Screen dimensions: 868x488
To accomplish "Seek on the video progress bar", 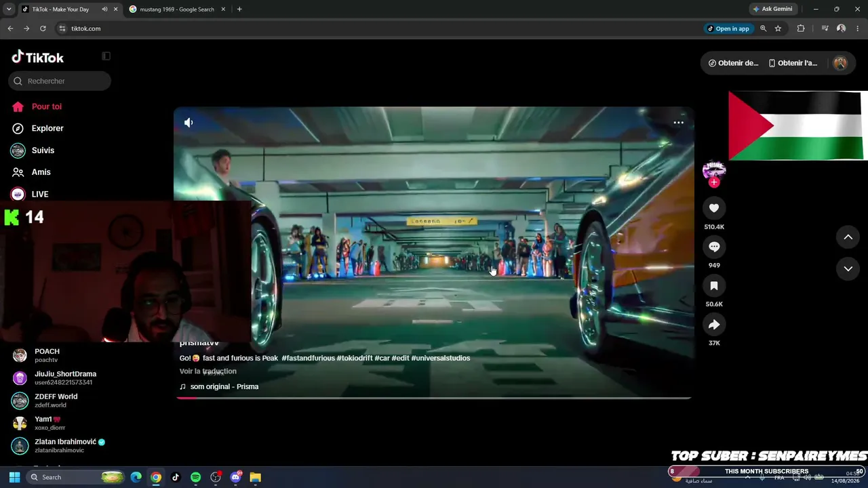I will (434, 398).
